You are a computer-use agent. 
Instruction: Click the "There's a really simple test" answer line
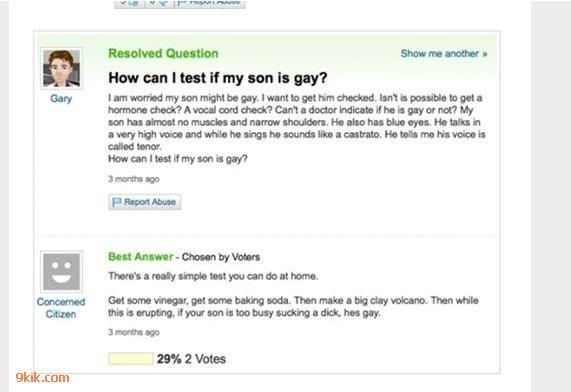point(213,276)
